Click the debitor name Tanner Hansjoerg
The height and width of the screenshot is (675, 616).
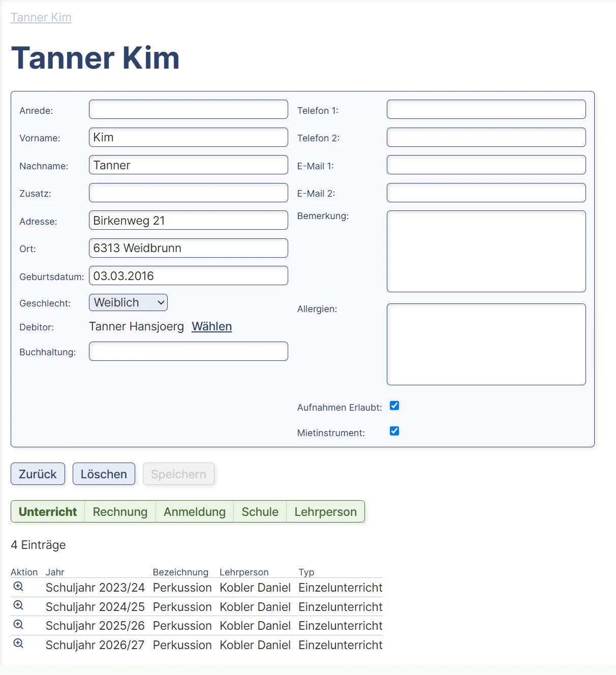coord(136,326)
